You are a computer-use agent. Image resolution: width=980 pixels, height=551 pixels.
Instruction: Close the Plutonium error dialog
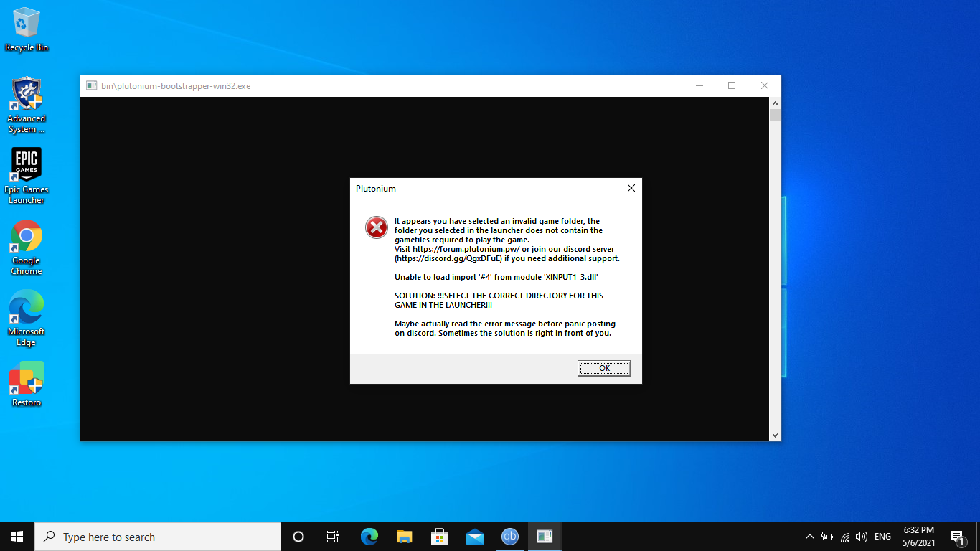click(631, 188)
